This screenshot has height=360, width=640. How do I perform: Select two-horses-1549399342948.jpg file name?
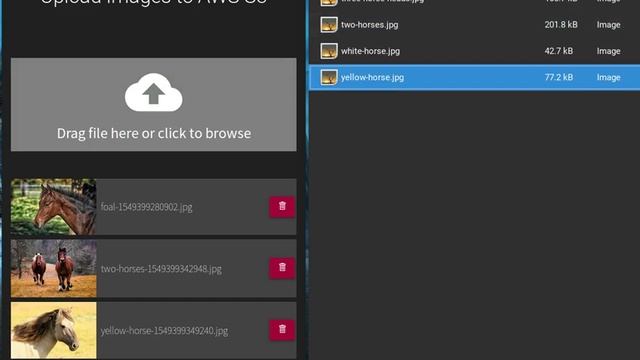(x=161, y=269)
